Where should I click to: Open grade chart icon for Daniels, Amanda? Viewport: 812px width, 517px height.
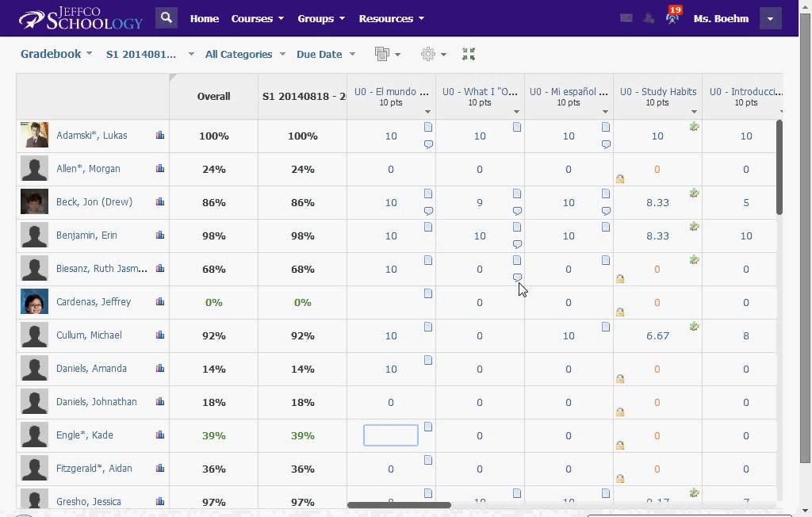coord(160,369)
